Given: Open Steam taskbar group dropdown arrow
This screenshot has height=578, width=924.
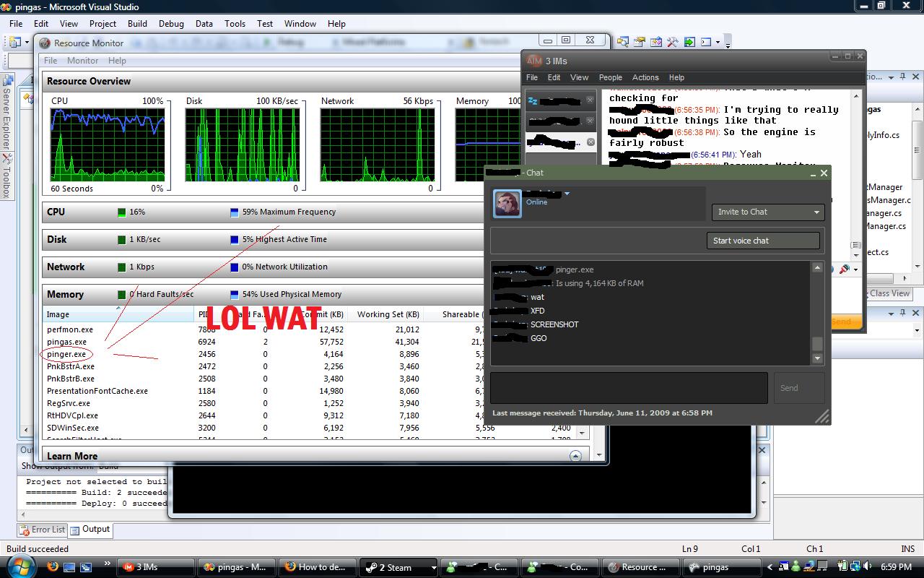Looking at the screenshot, I should pyautogui.click(x=433, y=567).
